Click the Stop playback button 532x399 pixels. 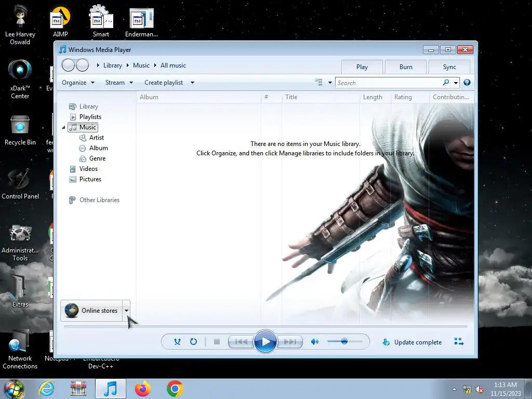pyautogui.click(x=217, y=342)
